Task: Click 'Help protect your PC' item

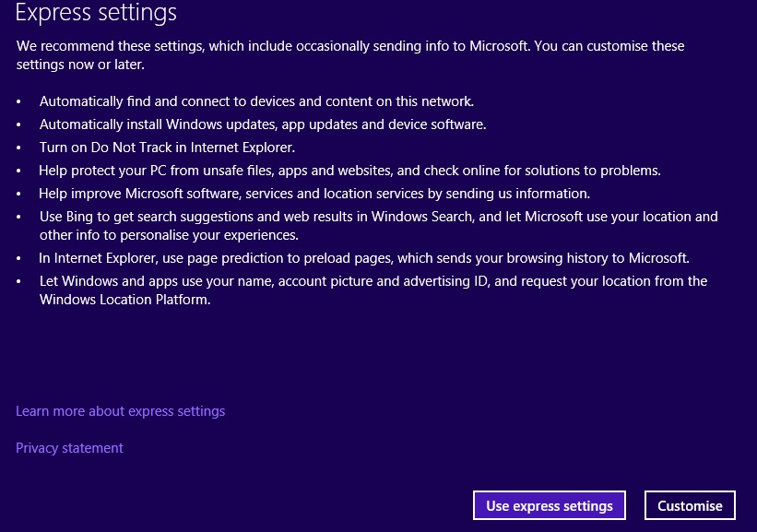Action: 349,171
